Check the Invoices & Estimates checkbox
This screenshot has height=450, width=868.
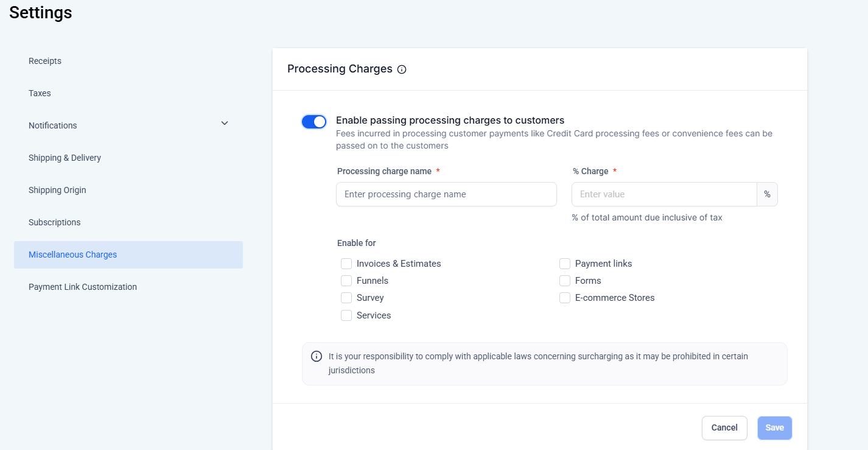click(x=346, y=264)
